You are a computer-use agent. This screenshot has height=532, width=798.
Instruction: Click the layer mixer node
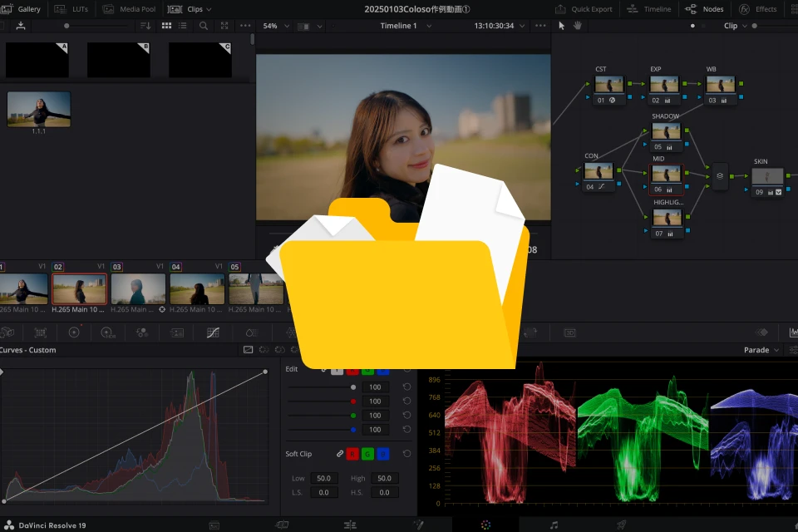(720, 176)
